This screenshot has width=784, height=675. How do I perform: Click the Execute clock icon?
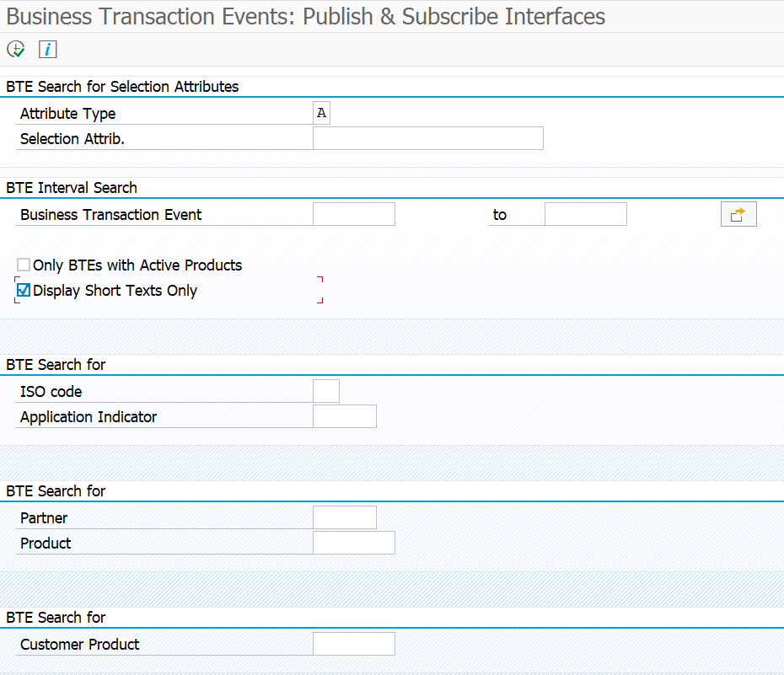click(x=15, y=50)
